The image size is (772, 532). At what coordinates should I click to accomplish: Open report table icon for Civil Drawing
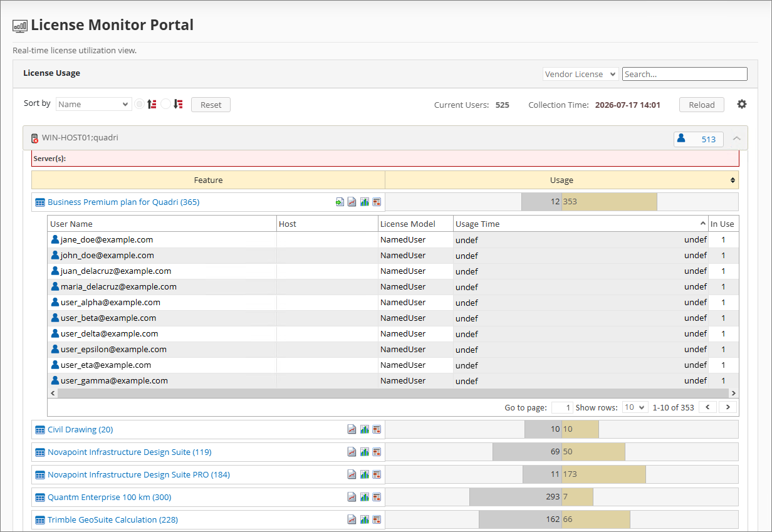[x=377, y=429]
